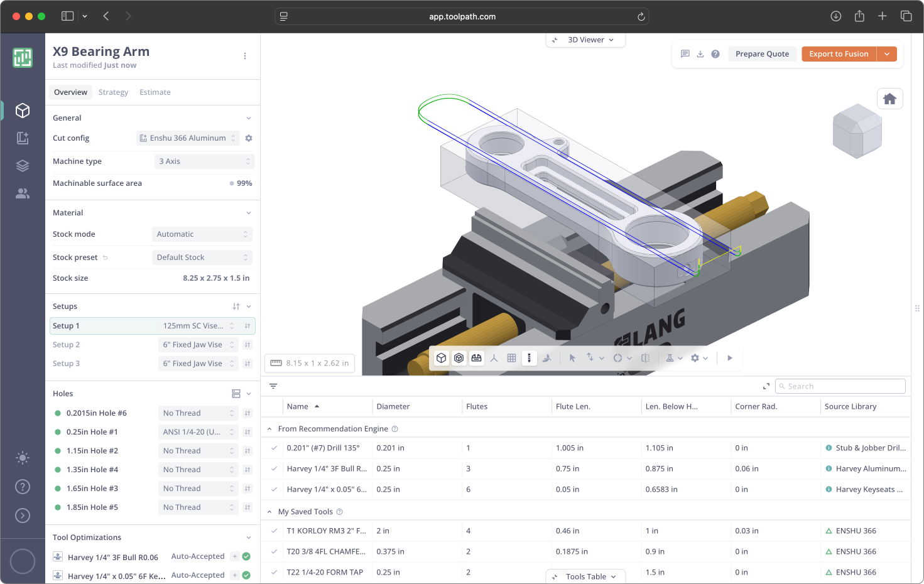Viewport: 924px width, 584px height.
Task: Toggle the propeller-shaped icon in the viewer toolbar
Action: pos(547,358)
